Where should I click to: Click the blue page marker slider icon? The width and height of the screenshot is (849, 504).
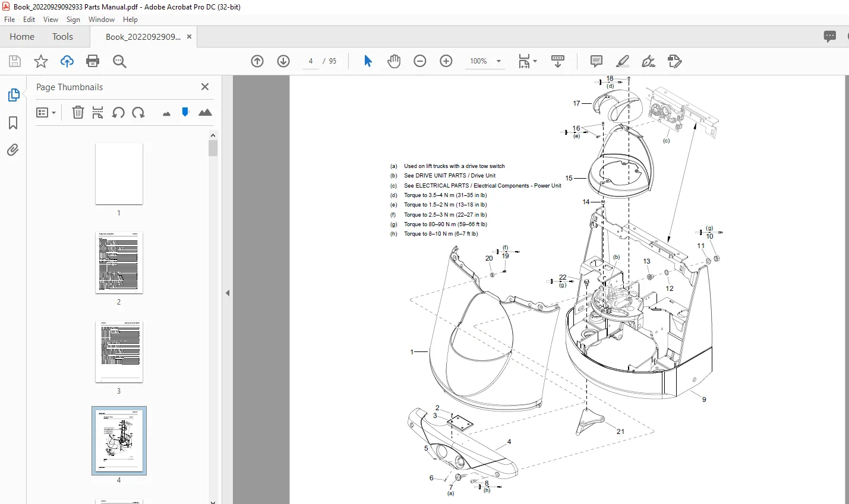[x=185, y=112]
